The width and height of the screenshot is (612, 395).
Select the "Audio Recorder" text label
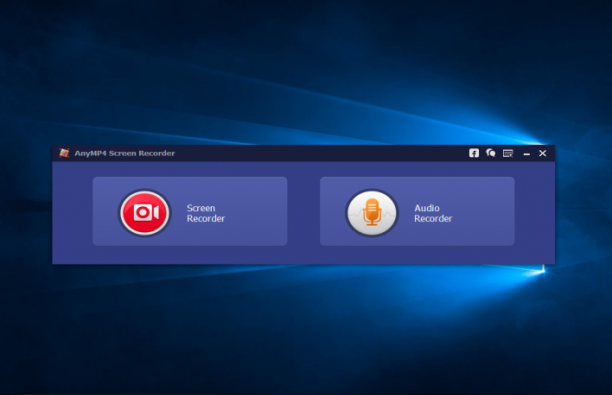coord(433,213)
